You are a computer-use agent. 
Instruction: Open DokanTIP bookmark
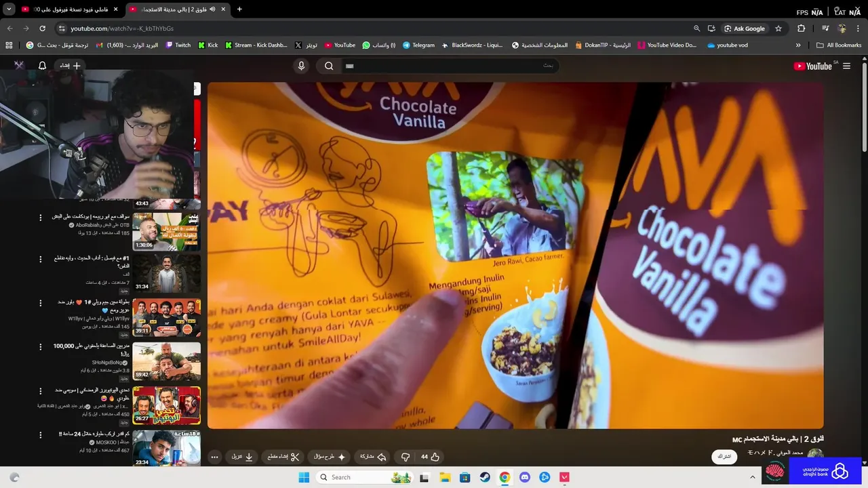(x=603, y=45)
